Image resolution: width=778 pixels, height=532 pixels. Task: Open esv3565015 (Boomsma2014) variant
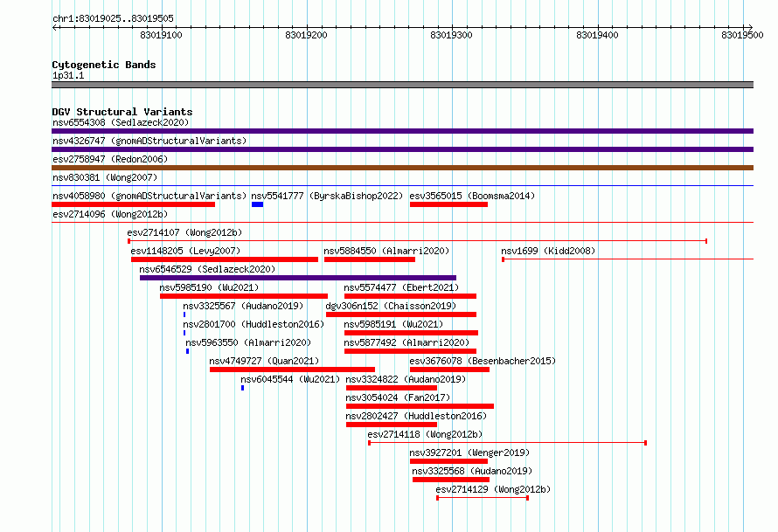pyautogui.click(x=472, y=196)
